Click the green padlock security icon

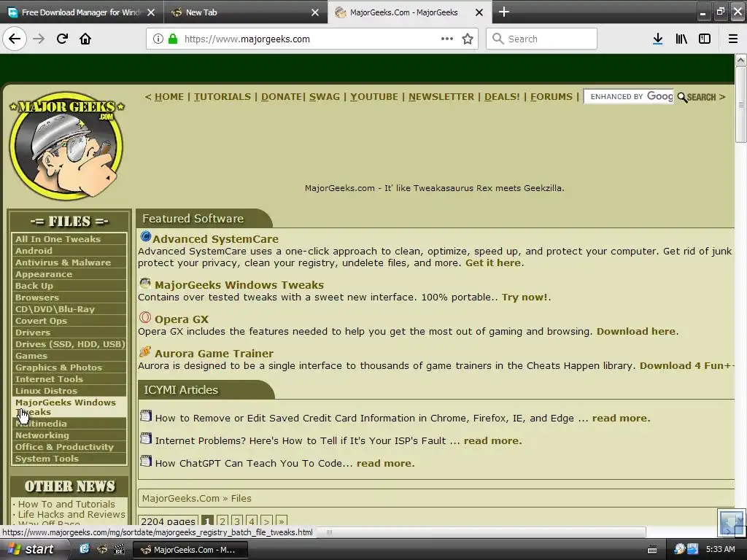click(x=173, y=39)
